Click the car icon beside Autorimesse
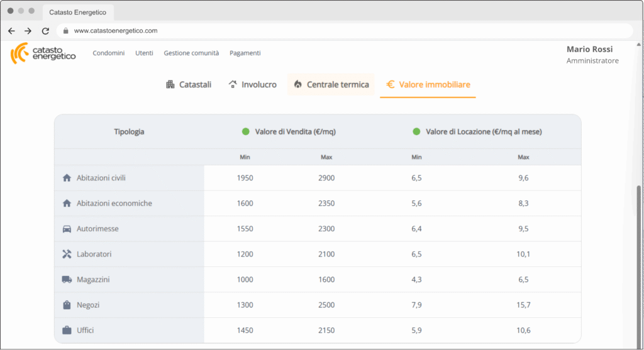 [67, 229]
